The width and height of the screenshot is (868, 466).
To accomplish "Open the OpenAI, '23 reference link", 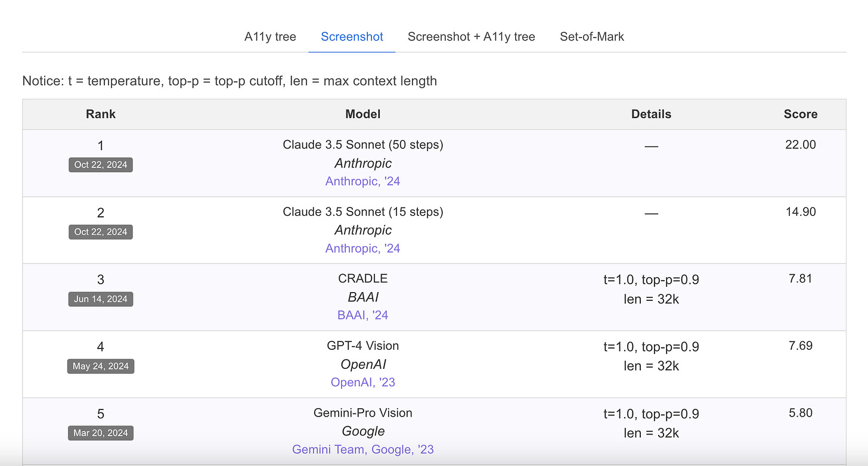I will tap(362, 382).
